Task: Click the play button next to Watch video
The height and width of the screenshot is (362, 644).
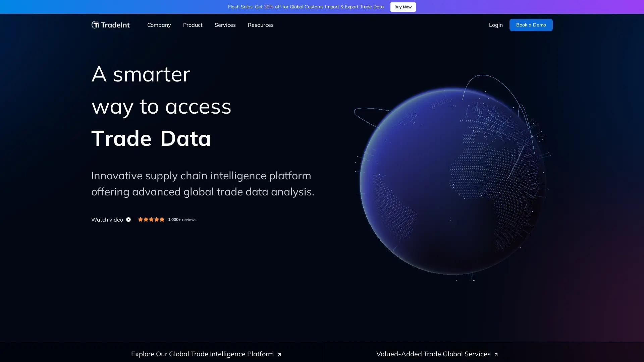Action: pos(129,220)
